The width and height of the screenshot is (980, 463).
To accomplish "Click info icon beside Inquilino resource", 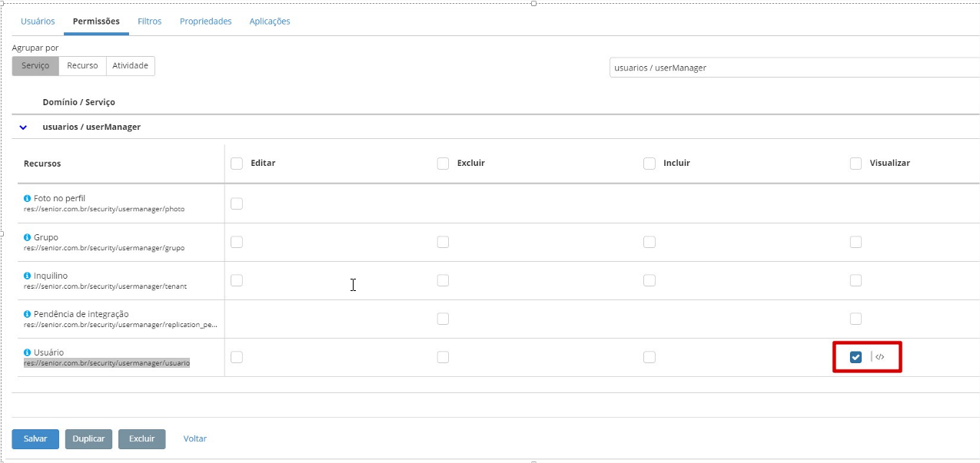I will coord(28,276).
